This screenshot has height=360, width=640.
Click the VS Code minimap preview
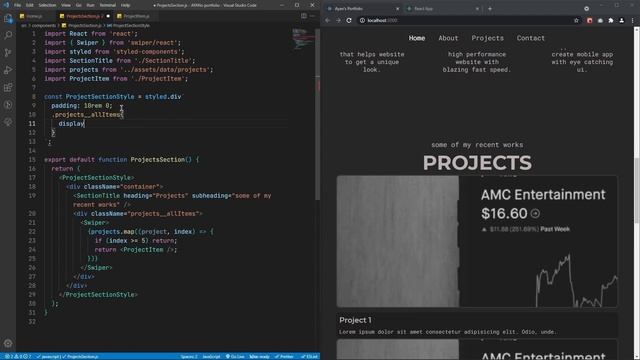(303, 39)
